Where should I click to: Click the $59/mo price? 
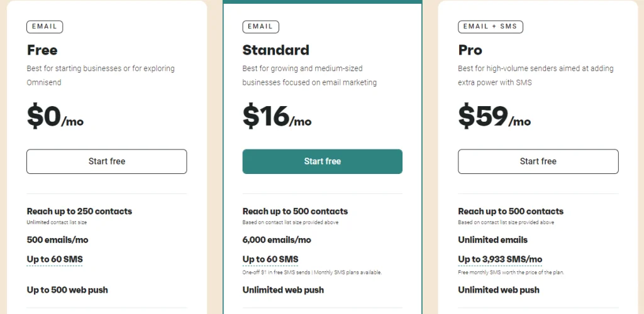494,117
